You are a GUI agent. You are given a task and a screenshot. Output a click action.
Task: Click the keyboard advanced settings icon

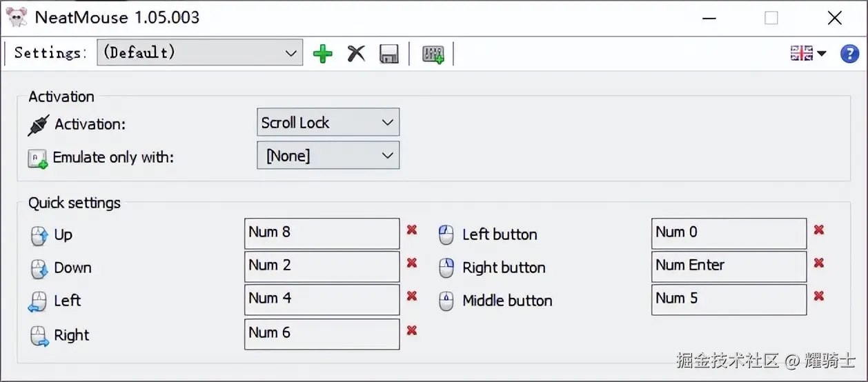pyautogui.click(x=433, y=54)
